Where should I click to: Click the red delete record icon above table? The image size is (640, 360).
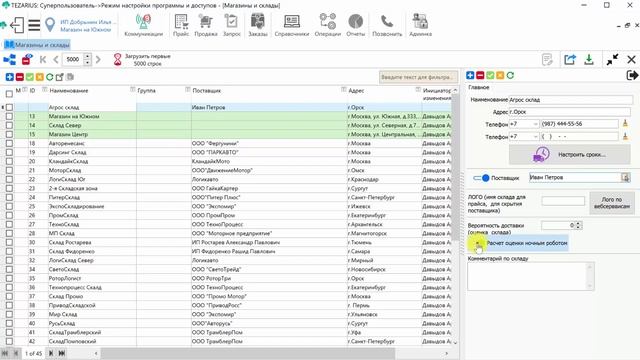tap(20, 77)
